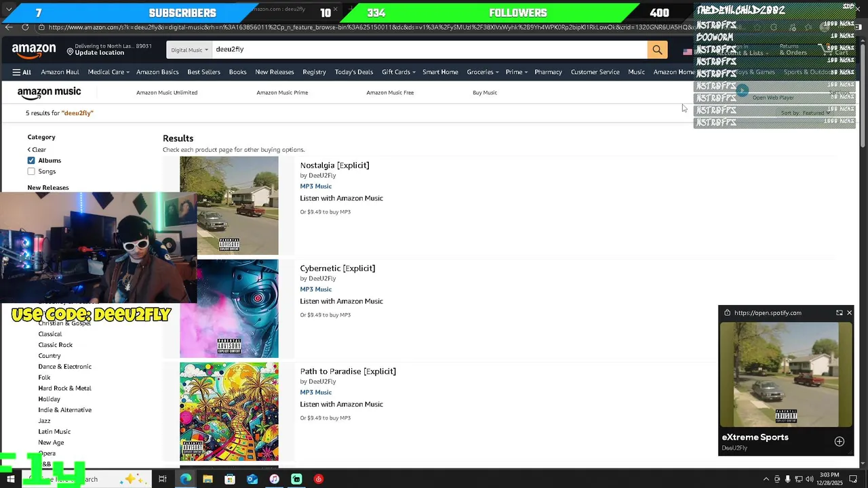
Task: Expand Spotify mini player back to tab
Action: [x=839, y=312]
